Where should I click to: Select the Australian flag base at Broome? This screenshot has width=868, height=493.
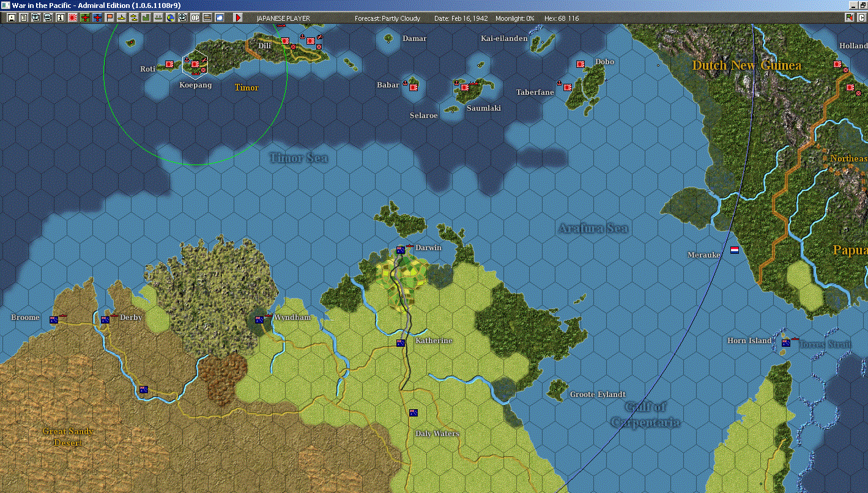click(x=54, y=319)
